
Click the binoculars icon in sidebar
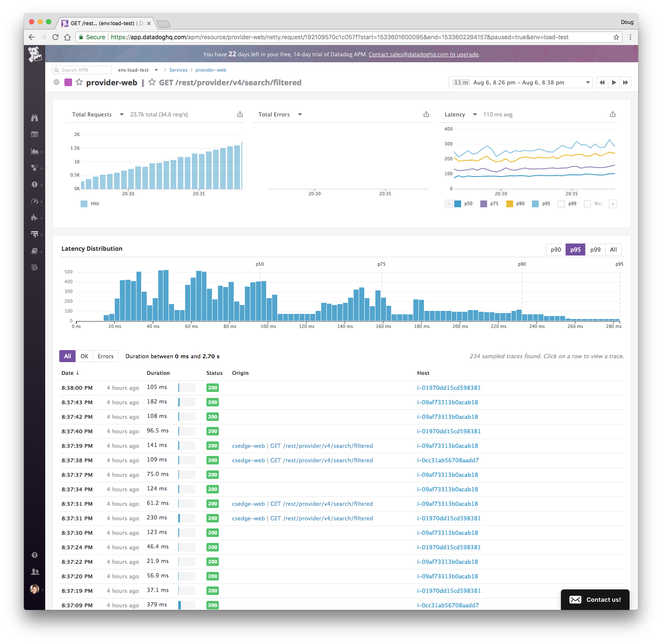click(x=35, y=118)
